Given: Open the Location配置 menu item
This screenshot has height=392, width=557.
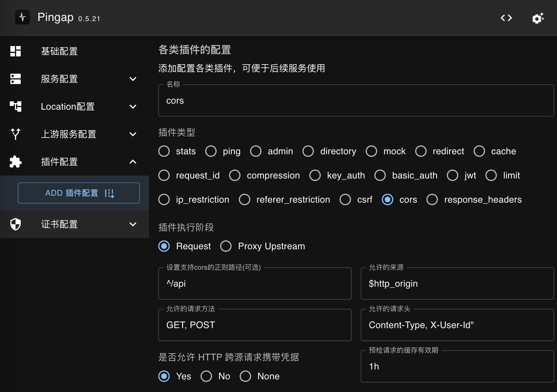Looking at the screenshot, I should pos(75,106).
